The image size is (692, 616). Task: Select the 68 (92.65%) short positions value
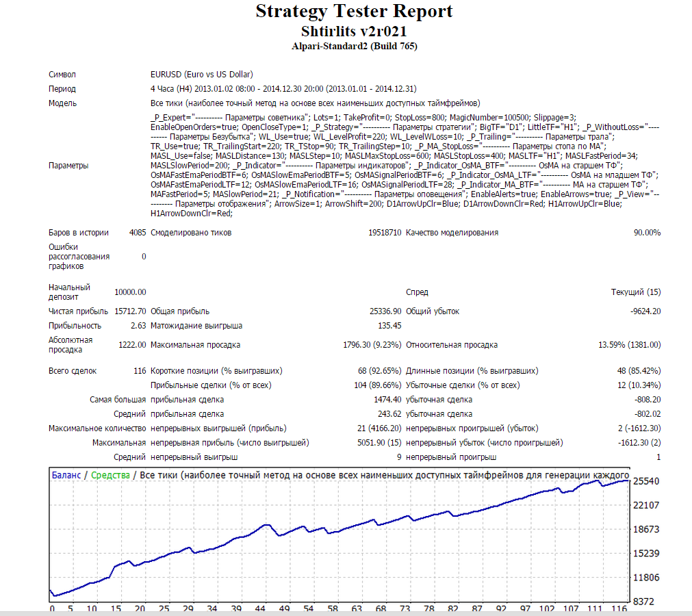(380, 371)
